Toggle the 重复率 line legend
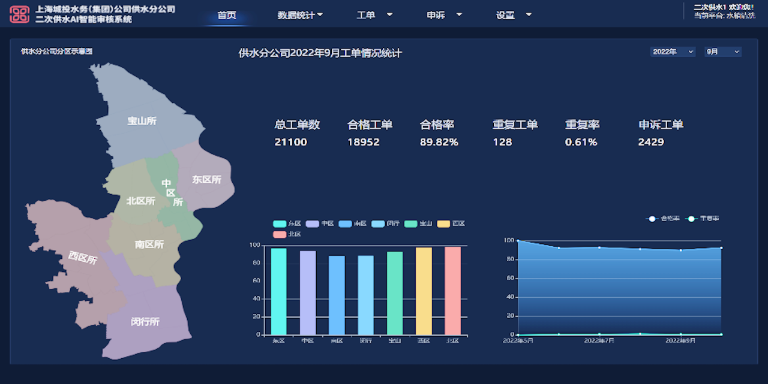The height and width of the screenshot is (384, 768). point(702,218)
